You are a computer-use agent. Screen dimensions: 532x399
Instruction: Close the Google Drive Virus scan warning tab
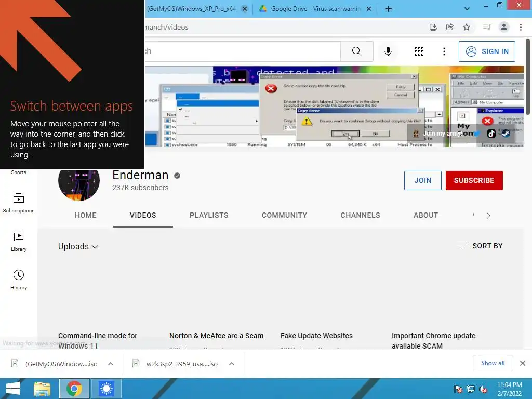coord(369,9)
